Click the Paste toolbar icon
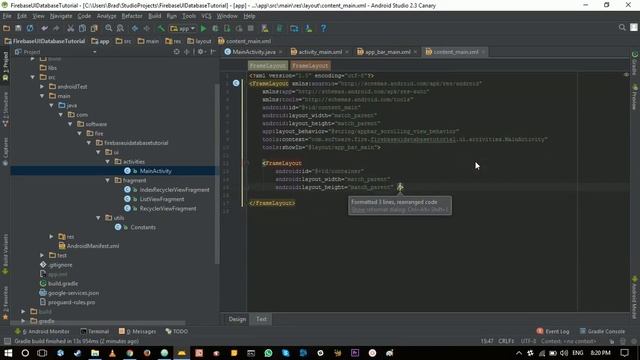Screen dimensions: 640x360 tap(94, 29)
